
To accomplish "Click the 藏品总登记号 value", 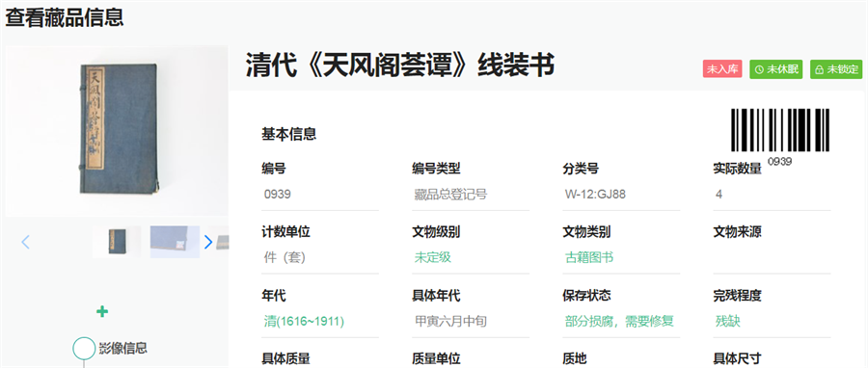I will pos(451,195).
